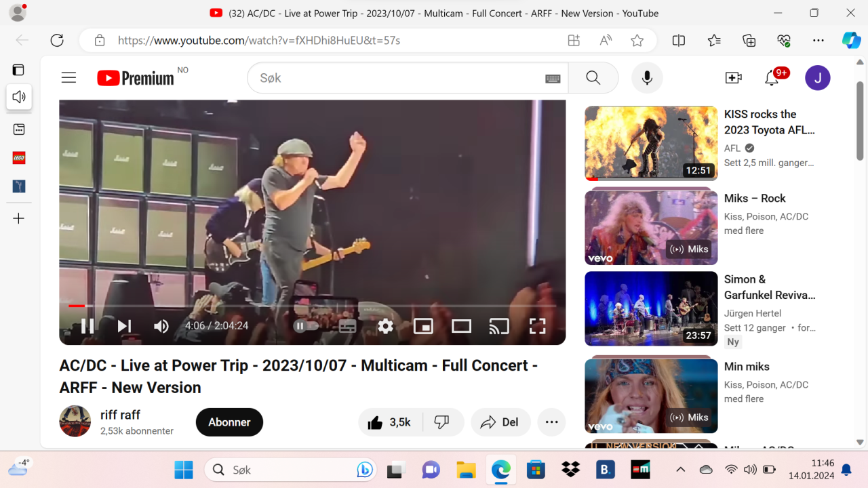This screenshot has width=868, height=488.
Task: Click the 'Min miks' title text
Action: click(x=747, y=367)
